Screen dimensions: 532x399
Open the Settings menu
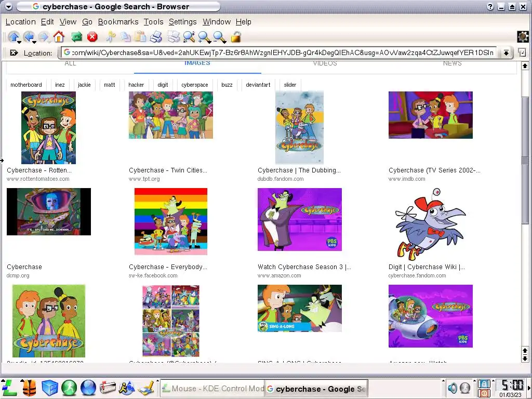point(182,22)
